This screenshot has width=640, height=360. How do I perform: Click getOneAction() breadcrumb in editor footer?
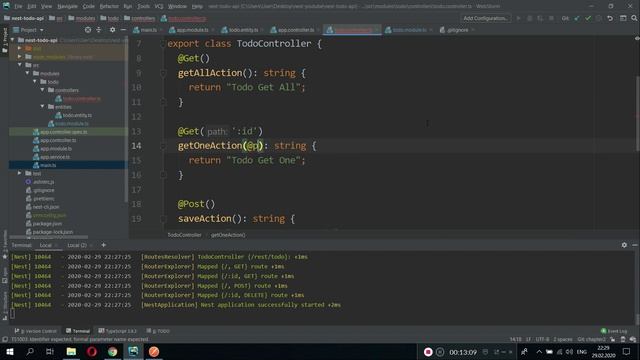click(228, 235)
